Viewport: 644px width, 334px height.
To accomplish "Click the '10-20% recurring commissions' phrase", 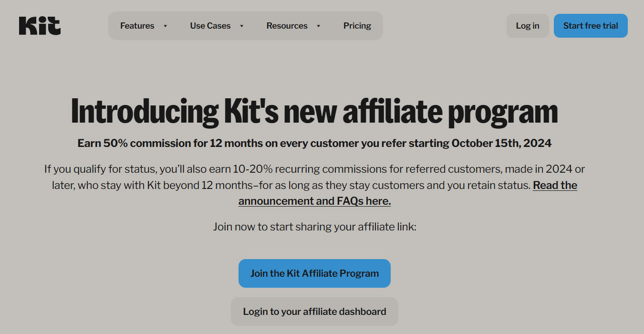I will point(297,169).
